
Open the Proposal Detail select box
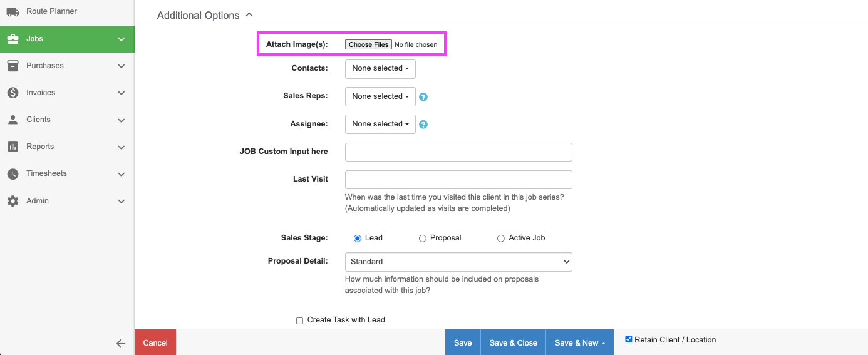tap(458, 262)
